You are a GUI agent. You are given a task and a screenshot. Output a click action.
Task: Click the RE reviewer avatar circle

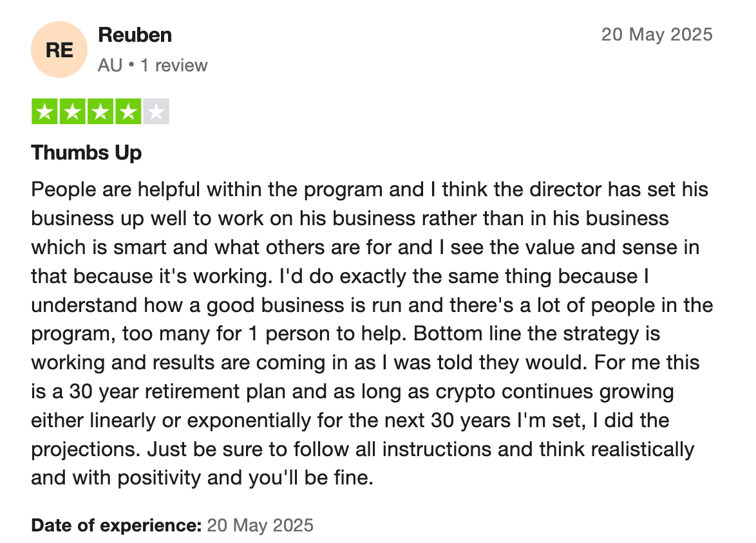pyautogui.click(x=59, y=50)
